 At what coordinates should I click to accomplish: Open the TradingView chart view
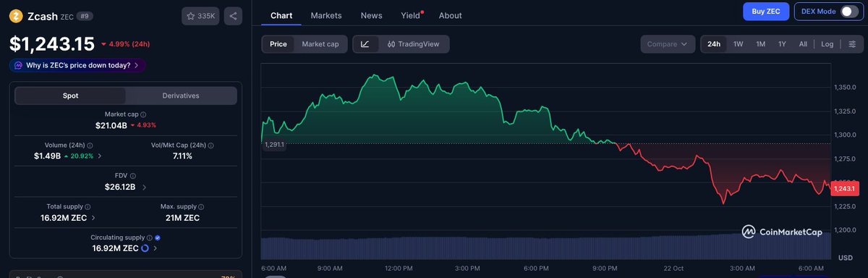click(414, 44)
